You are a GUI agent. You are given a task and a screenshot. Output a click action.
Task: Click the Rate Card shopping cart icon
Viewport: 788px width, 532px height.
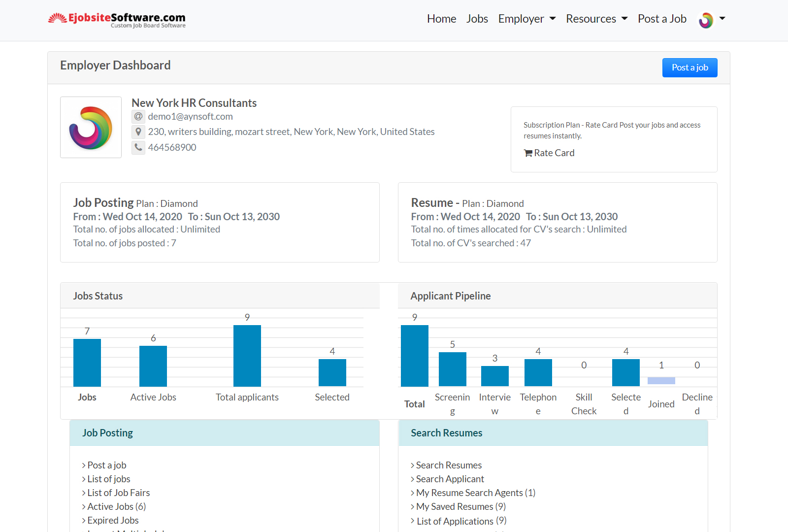point(528,153)
